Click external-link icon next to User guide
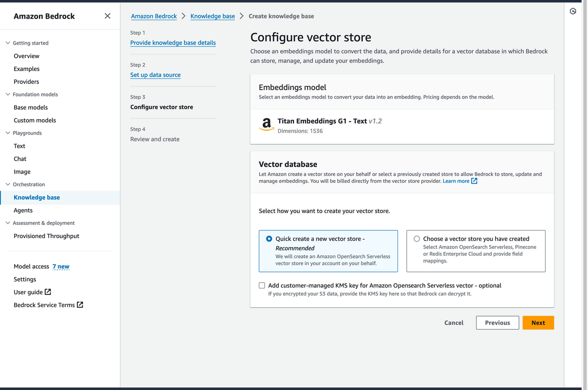The image size is (588, 390). (x=48, y=292)
